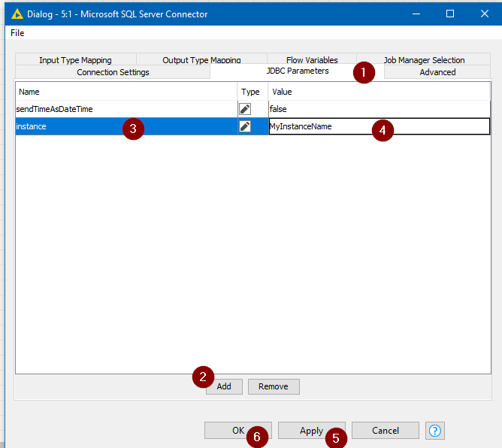Go to Connection Settings tab

(x=113, y=72)
